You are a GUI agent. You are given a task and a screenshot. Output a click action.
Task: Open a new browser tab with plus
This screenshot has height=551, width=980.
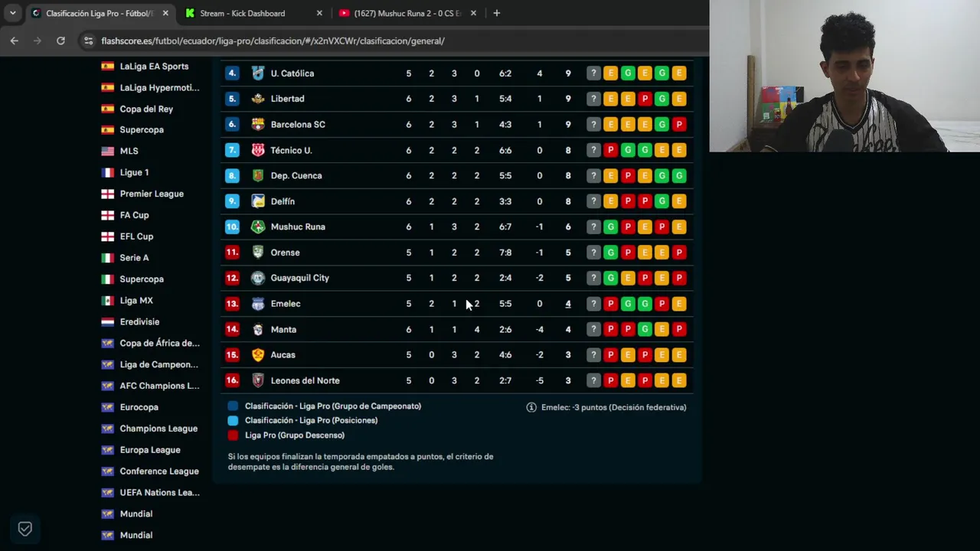tap(496, 13)
